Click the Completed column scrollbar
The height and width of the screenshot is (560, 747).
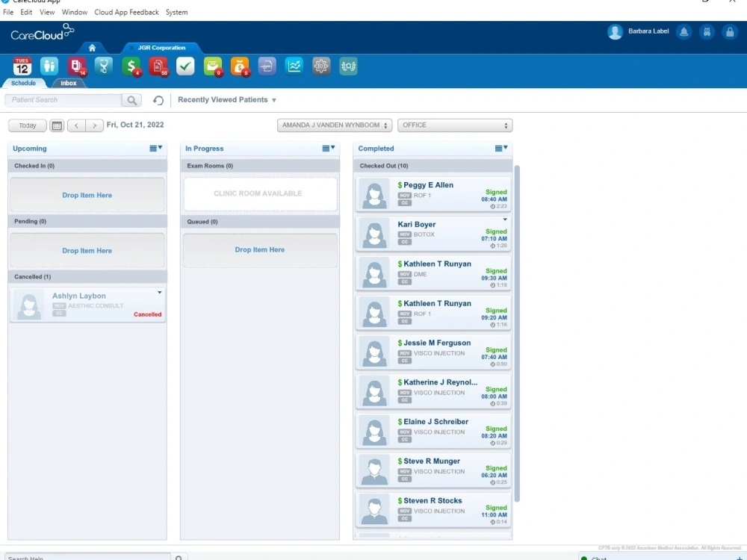(x=517, y=333)
